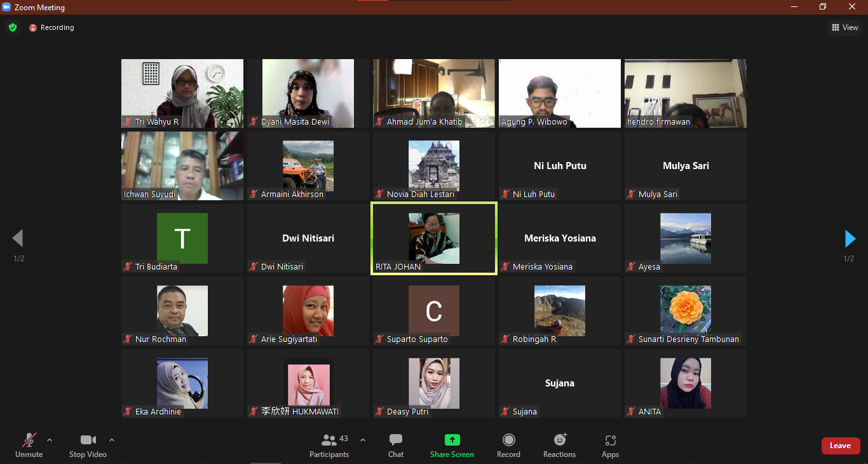Click Eka Ardhinie profile photo
The width and height of the screenshot is (868, 464).
[182, 383]
